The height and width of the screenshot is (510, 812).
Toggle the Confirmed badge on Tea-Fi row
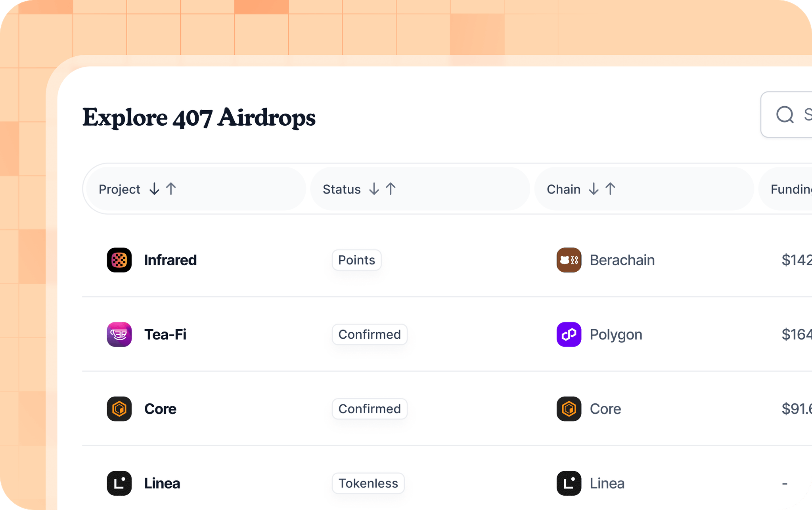(369, 334)
